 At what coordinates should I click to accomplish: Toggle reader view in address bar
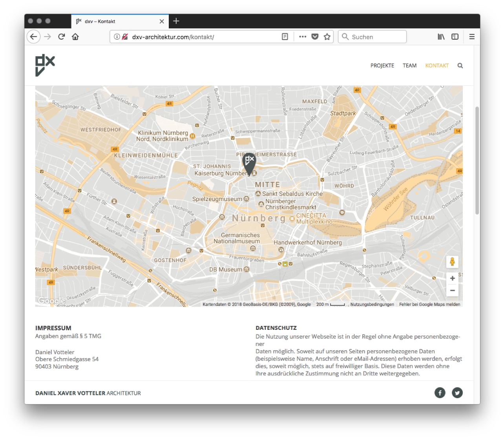click(285, 37)
